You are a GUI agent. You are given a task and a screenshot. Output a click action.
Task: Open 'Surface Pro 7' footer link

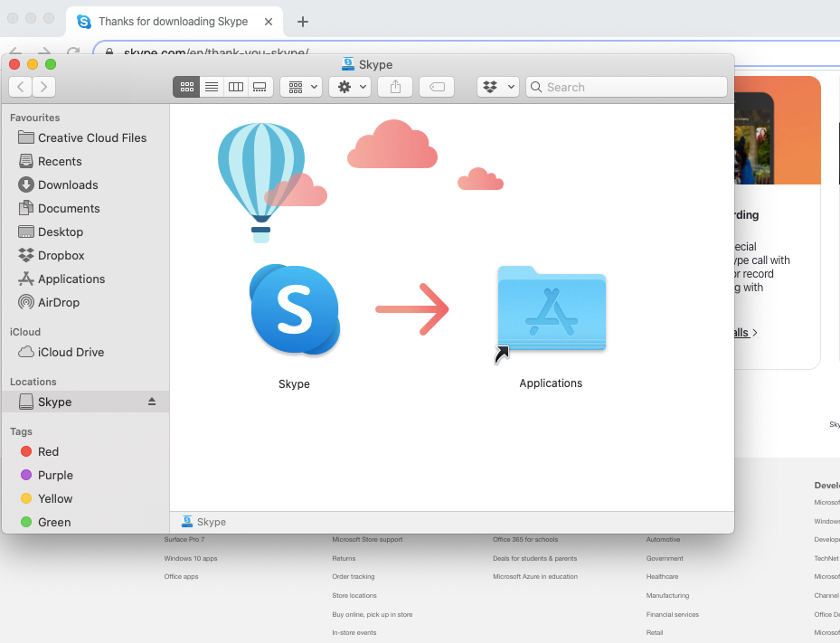[184, 540]
